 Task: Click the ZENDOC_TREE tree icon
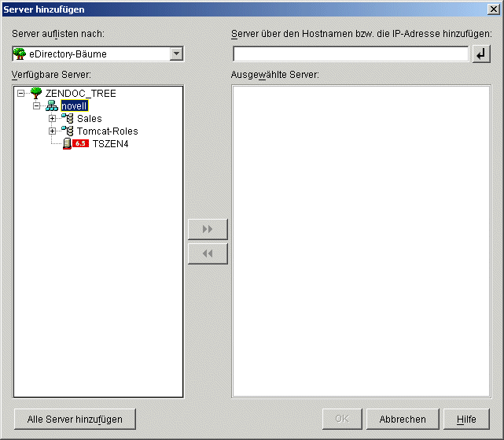point(36,93)
